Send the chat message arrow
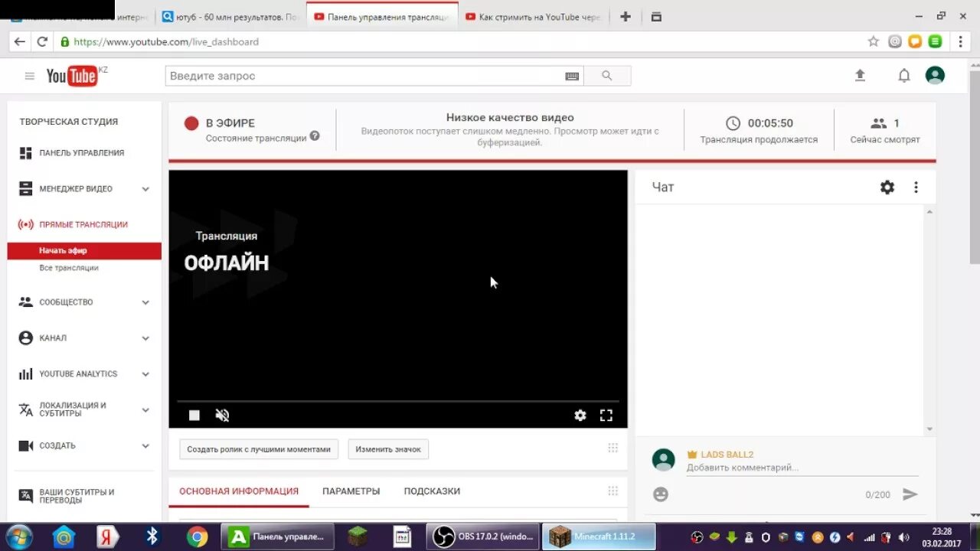 910,494
